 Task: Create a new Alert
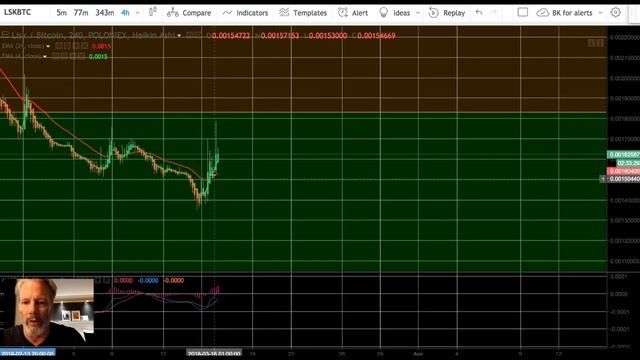360,13
